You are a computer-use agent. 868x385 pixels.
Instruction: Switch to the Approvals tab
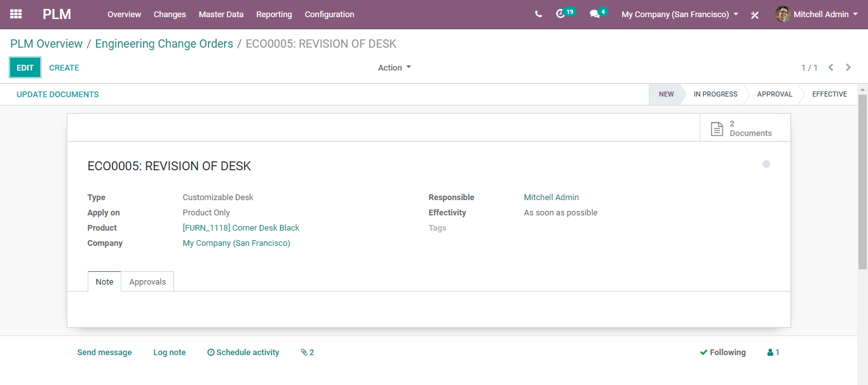point(147,282)
